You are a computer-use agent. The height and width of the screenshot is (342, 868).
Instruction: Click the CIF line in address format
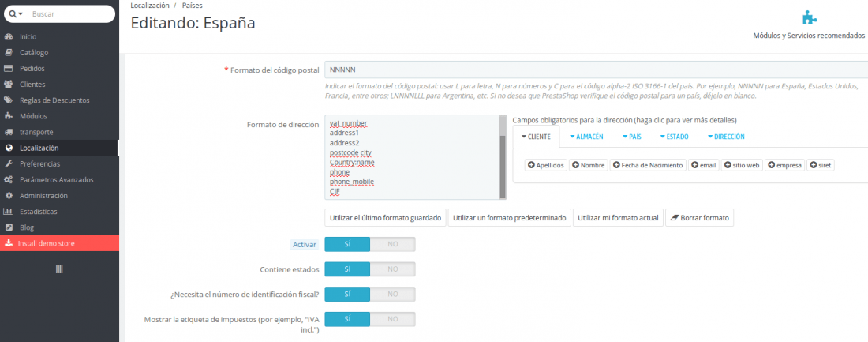tap(335, 192)
